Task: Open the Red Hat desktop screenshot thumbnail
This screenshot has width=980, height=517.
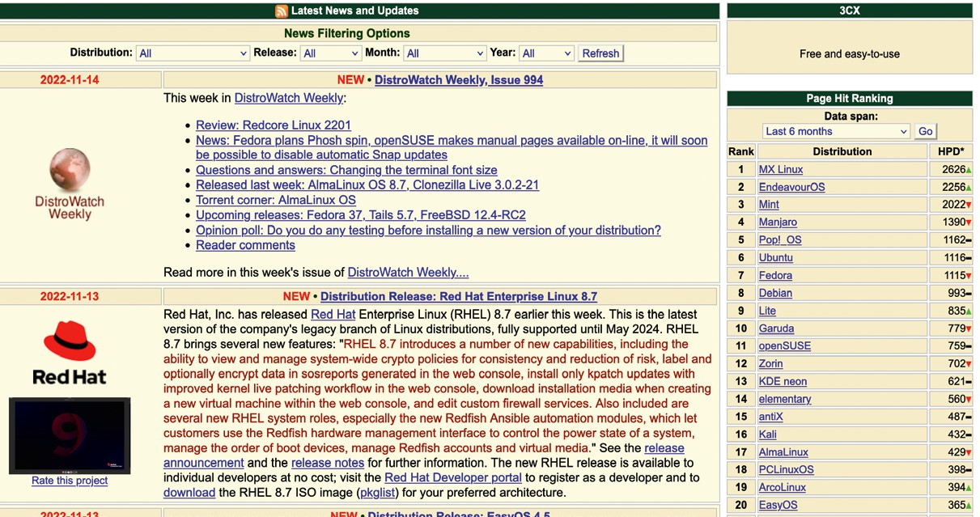Action: click(x=70, y=435)
